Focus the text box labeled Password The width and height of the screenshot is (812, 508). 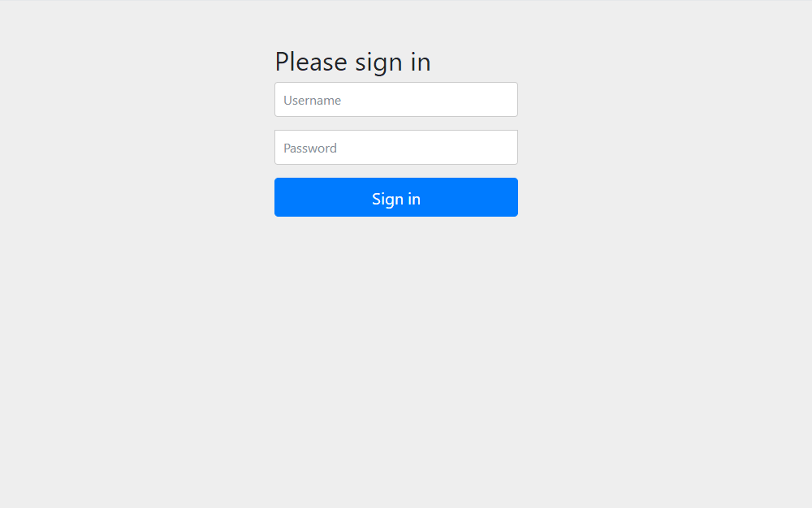(396, 148)
